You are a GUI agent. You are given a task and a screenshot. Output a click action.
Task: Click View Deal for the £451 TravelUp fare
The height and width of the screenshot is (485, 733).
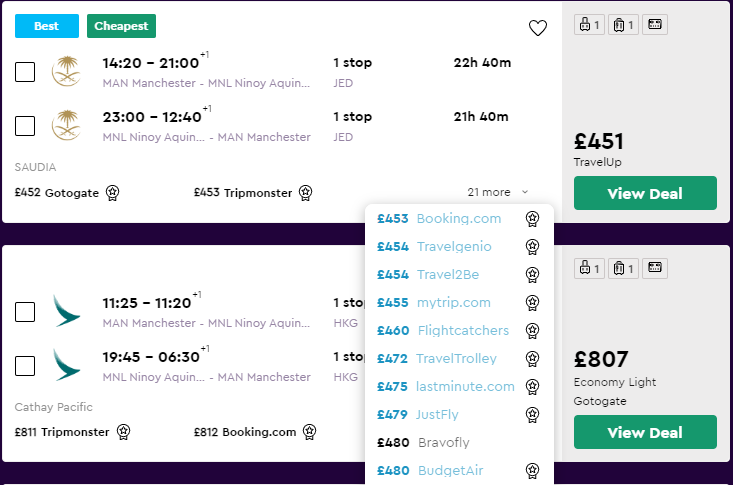[x=645, y=193]
